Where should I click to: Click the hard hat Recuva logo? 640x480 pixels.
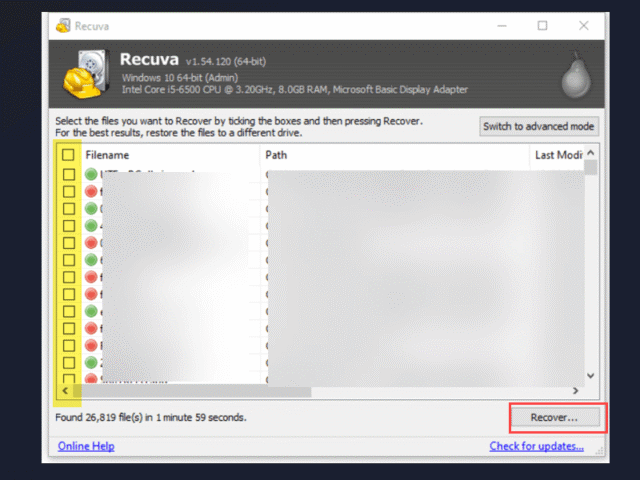pyautogui.click(x=87, y=74)
